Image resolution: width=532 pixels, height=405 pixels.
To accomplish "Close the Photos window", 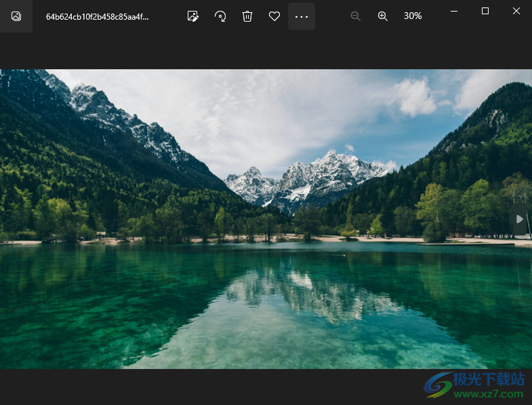I will click(516, 11).
